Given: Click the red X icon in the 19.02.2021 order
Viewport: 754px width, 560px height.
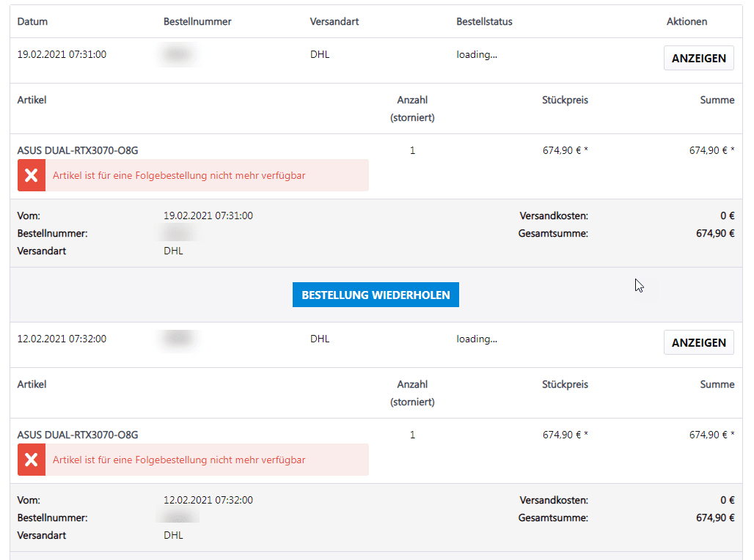Looking at the screenshot, I should click(x=32, y=176).
